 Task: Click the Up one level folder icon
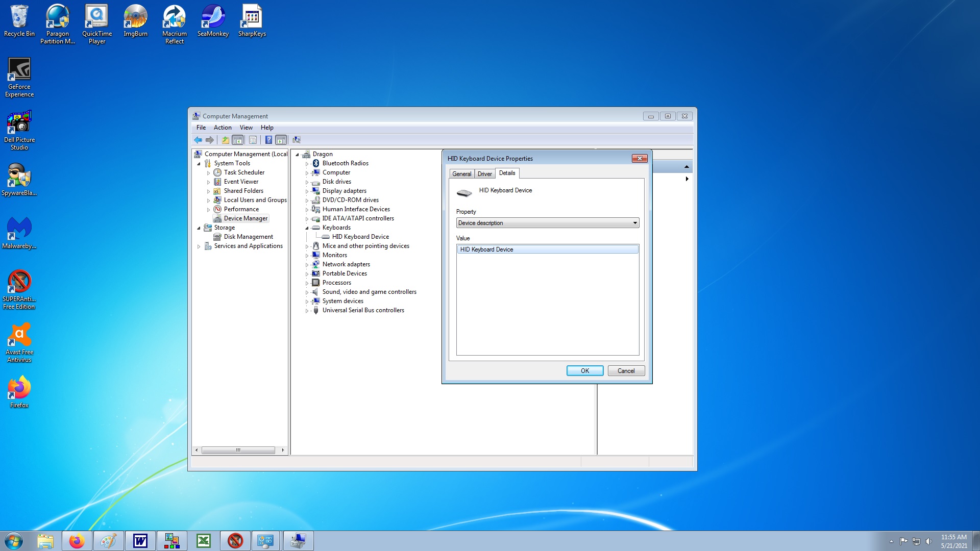coord(225,140)
